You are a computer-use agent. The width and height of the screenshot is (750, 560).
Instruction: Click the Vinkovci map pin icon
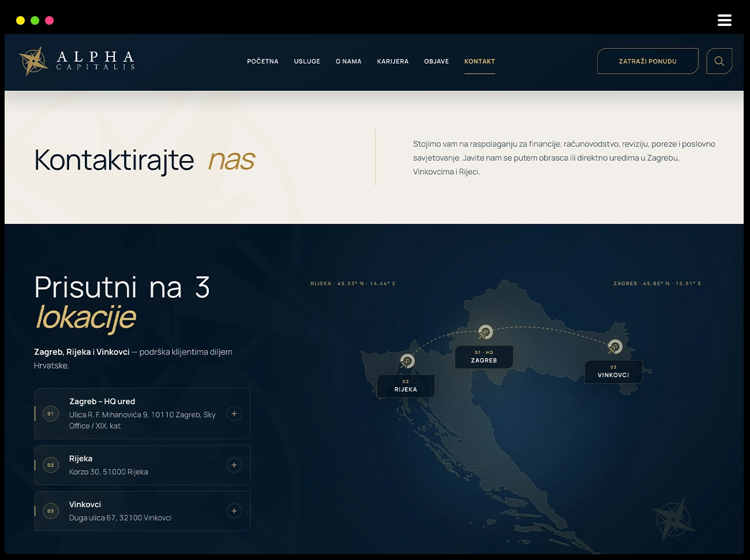pyautogui.click(x=615, y=347)
